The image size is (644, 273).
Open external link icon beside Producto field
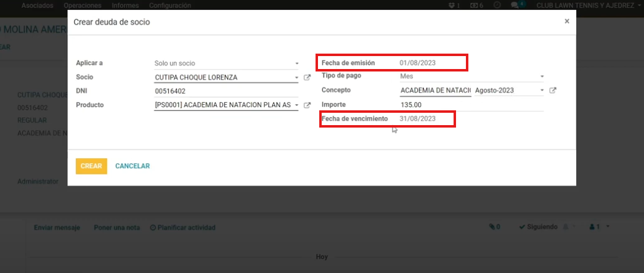pyautogui.click(x=307, y=105)
